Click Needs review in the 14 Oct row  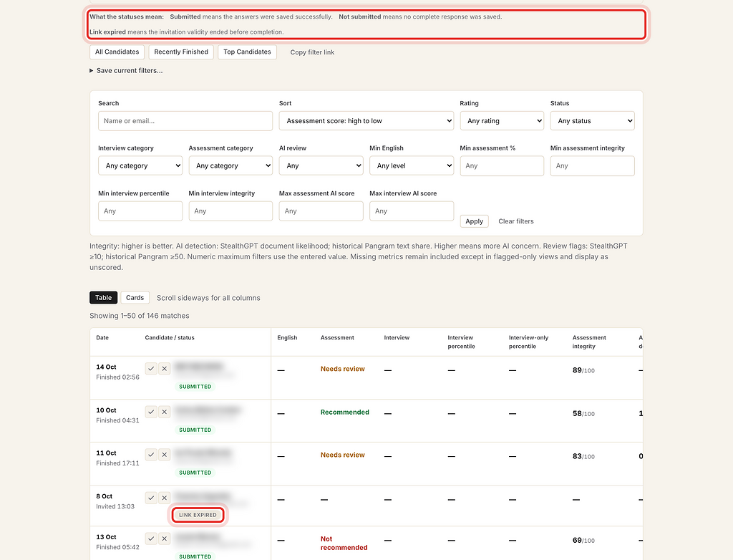click(x=343, y=369)
